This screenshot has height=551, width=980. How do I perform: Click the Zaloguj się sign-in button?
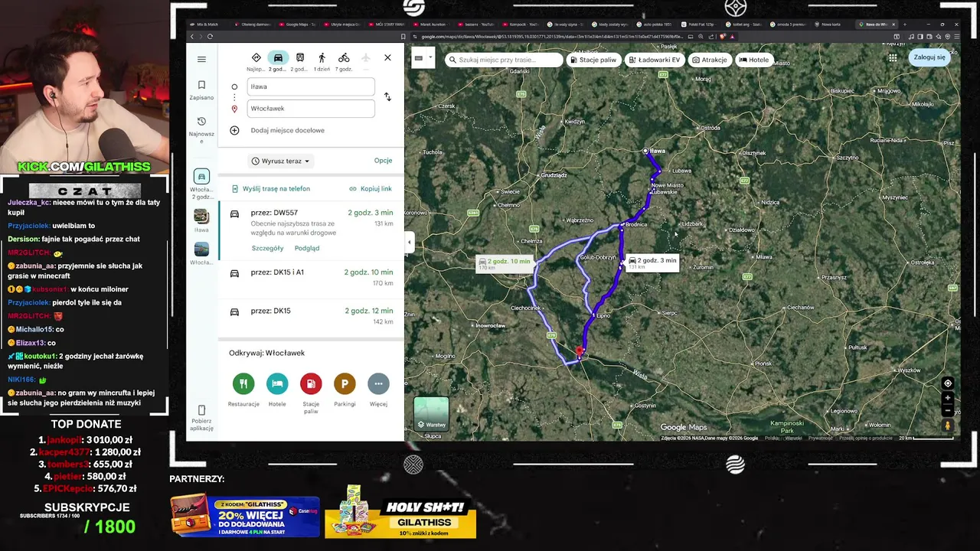pyautogui.click(x=929, y=57)
